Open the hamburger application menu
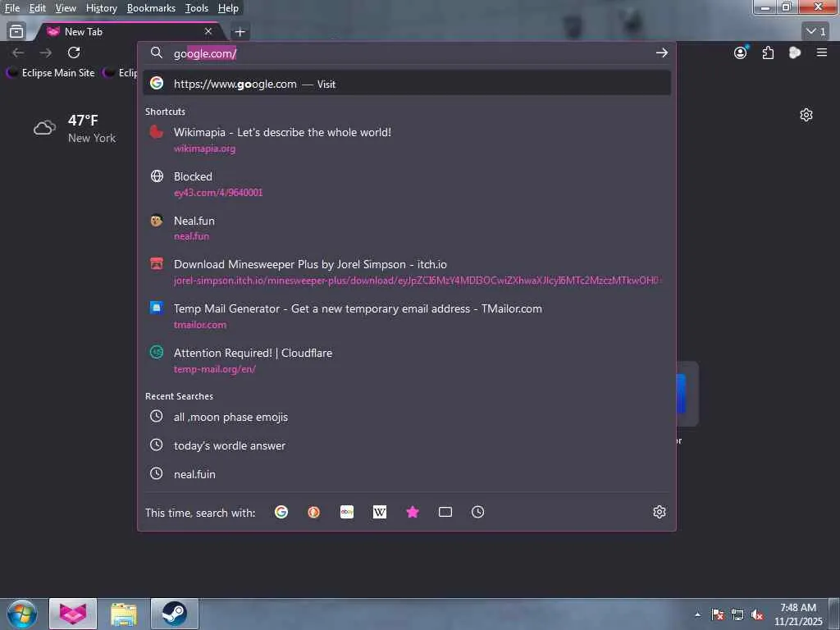 pyautogui.click(x=822, y=52)
